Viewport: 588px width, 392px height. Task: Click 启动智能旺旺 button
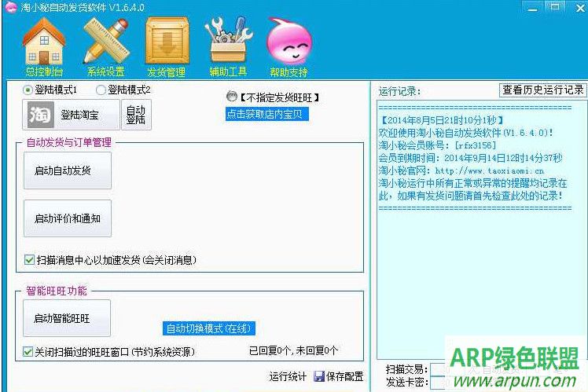point(67,318)
